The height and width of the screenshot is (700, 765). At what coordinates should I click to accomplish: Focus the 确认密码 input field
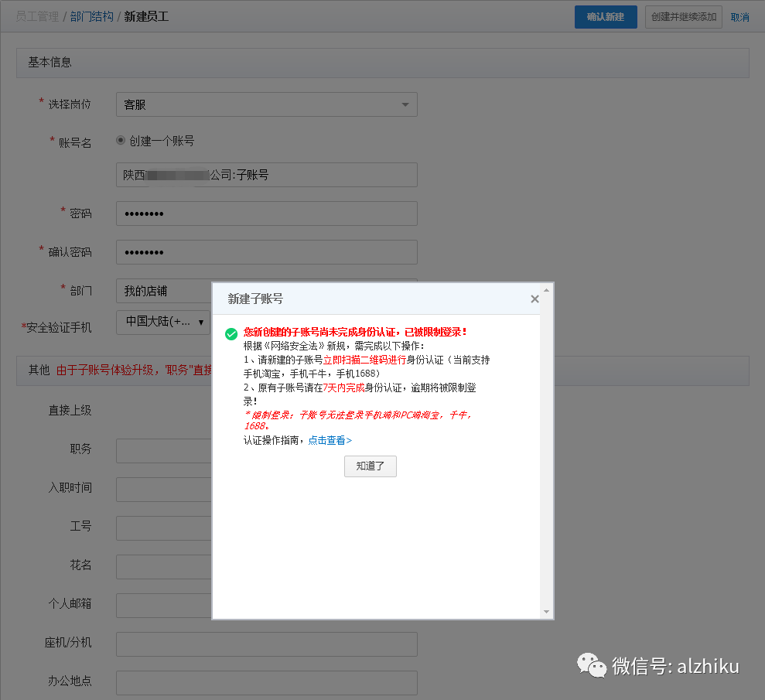[x=266, y=251]
